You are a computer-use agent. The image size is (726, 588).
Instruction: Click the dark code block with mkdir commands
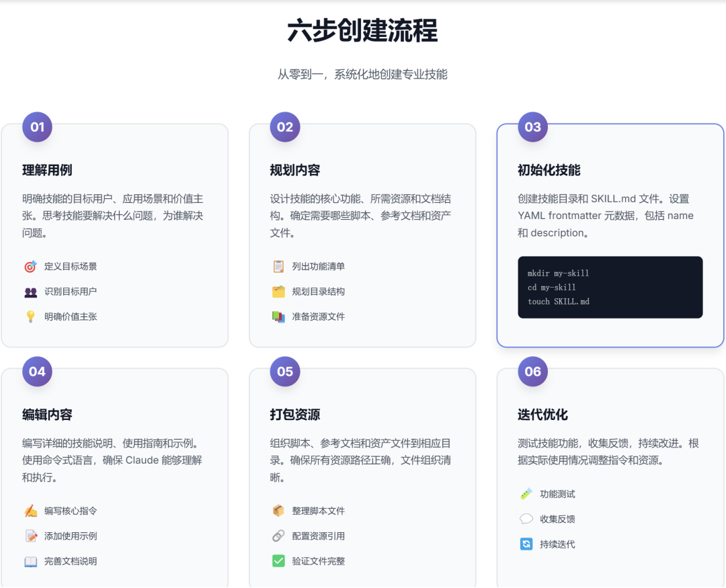[x=610, y=287]
